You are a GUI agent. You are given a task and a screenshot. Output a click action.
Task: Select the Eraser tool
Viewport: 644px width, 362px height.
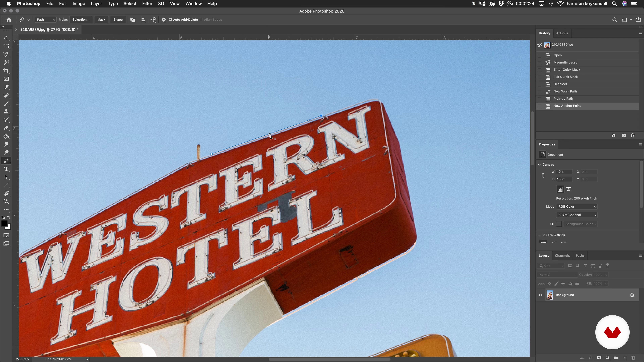click(x=6, y=128)
